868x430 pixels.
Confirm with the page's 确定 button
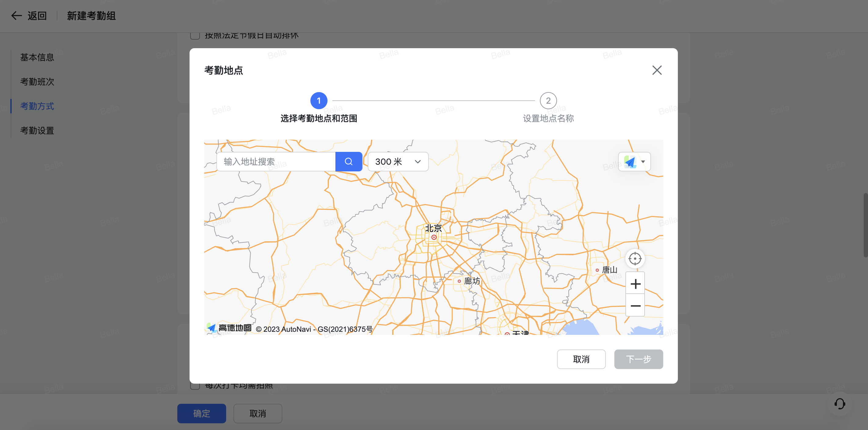pyautogui.click(x=201, y=413)
